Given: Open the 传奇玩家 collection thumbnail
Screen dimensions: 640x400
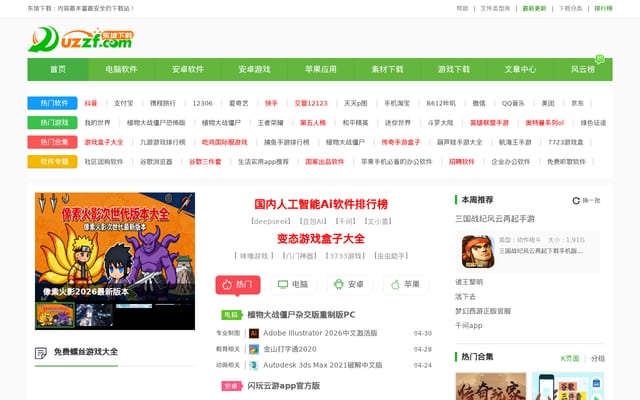Looking at the screenshot, I should (x=491, y=386).
